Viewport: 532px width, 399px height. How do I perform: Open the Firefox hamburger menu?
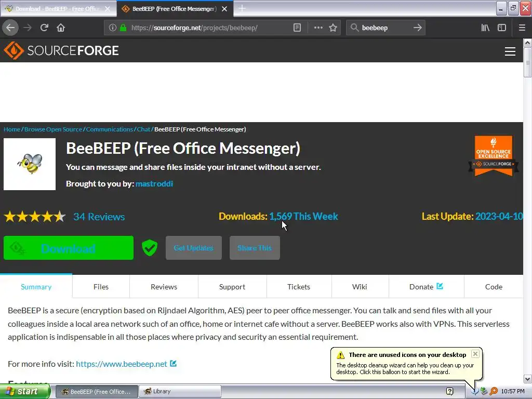[522, 28]
